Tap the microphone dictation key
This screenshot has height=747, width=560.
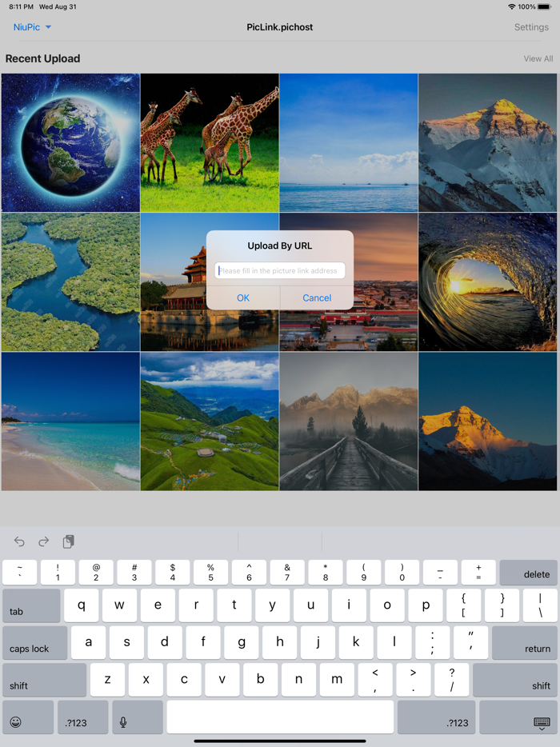pyautogui.click(x=138, y=717)
